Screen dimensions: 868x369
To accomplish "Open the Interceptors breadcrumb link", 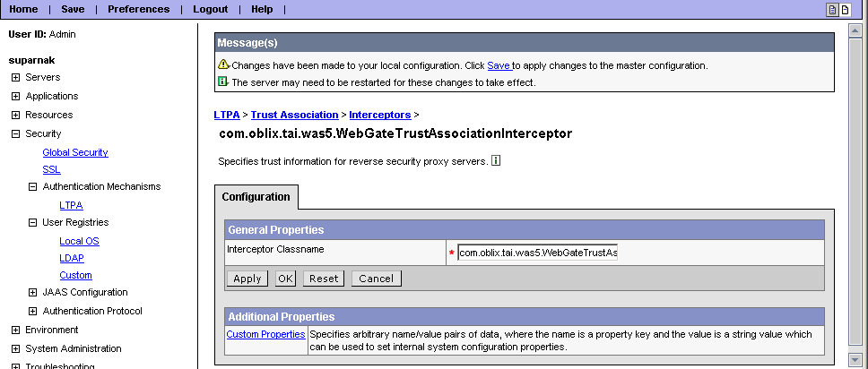I will [x=380, y=115].
